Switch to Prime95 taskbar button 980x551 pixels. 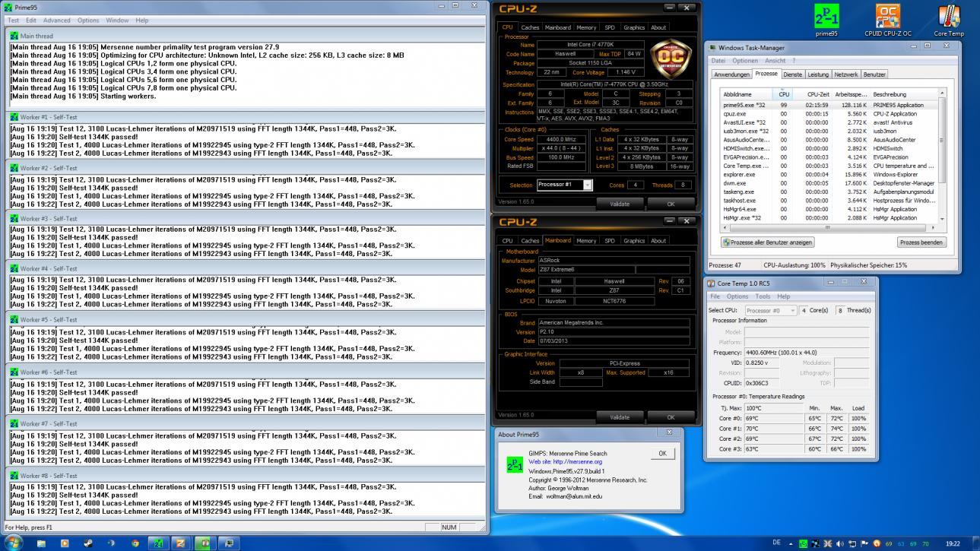pos(159,543)
